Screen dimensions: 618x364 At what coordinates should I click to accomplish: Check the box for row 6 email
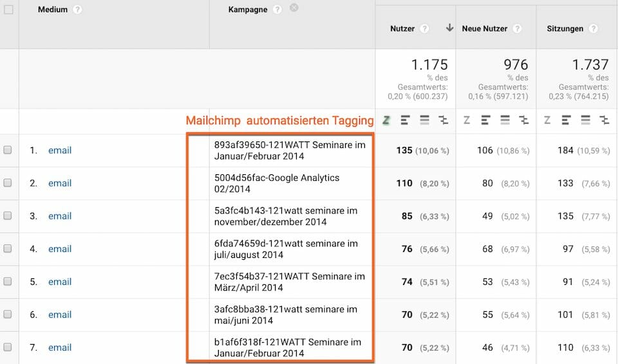point(8,314)
